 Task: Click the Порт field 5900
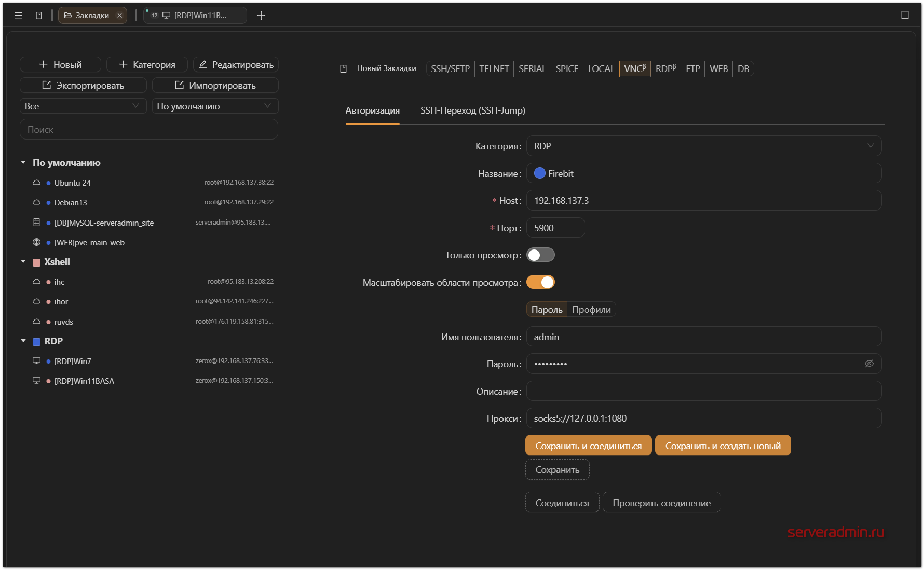click(x=555, y=228)
